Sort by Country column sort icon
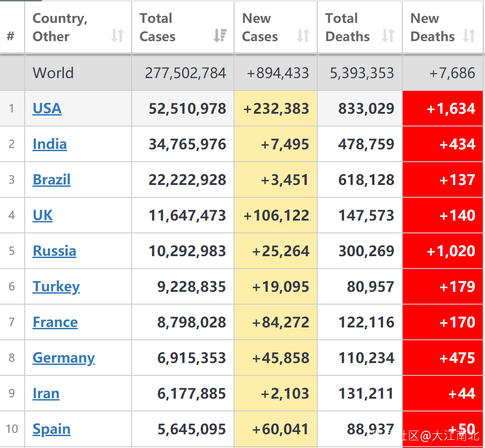 117,36
